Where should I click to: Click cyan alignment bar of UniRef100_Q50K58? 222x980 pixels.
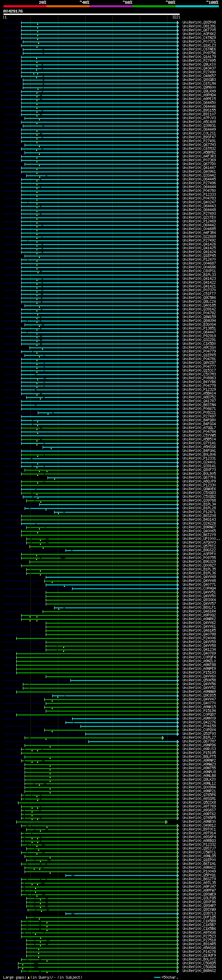tap(124, 680)
